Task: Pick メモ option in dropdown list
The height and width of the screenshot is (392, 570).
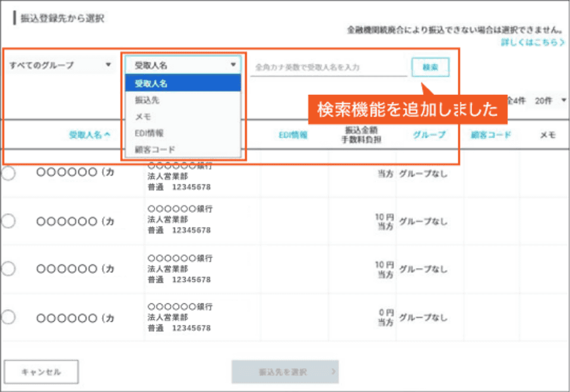Action: [183, 117]
